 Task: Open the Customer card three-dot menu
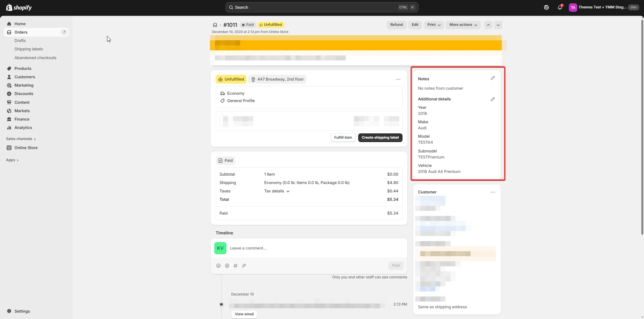(492, 192)
